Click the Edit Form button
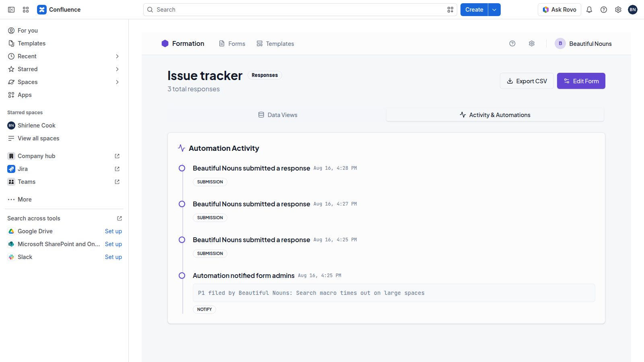644x362 pixels. coord(581,81)
